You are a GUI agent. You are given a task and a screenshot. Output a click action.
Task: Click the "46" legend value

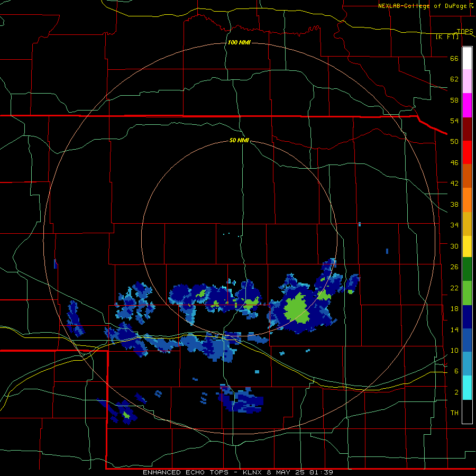click(454, 163)
